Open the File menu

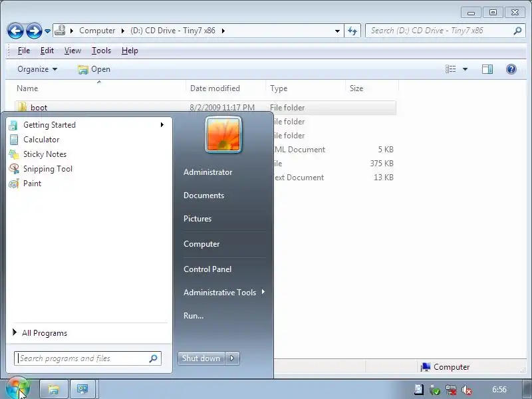click(24, 51)
